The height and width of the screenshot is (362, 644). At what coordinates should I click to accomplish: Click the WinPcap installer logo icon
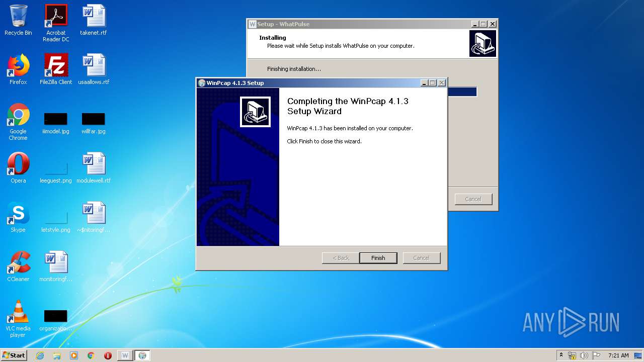(x=255, y=112)
